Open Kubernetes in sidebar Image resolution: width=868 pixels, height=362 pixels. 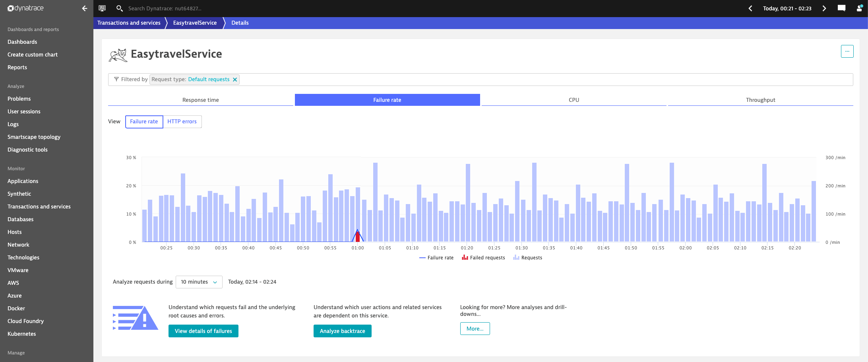click(x=21, y=334)
